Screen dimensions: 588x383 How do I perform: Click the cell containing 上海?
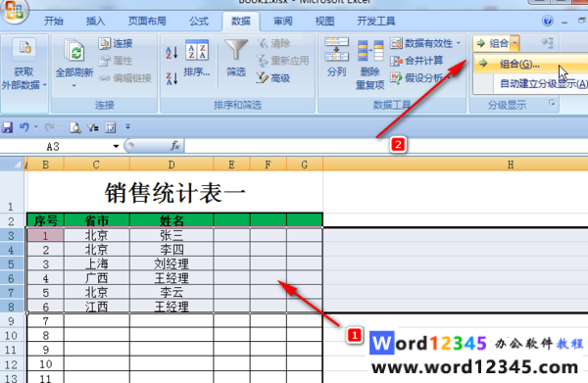tap(97, 263)
